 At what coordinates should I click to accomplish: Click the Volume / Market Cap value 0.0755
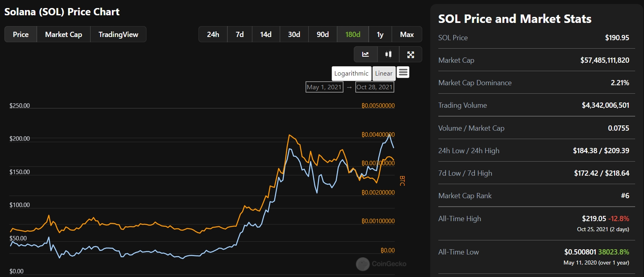[x=619, y=128]
